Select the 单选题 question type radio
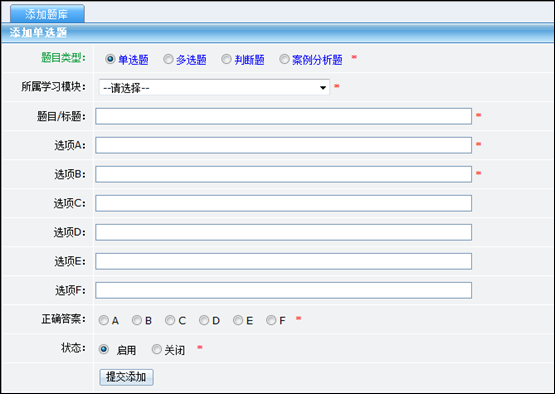This screenshot has height=394, width=555. (110, 59)
